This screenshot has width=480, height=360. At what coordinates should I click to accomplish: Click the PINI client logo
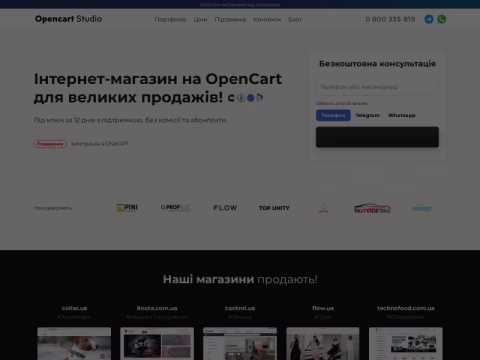(127, 208)
